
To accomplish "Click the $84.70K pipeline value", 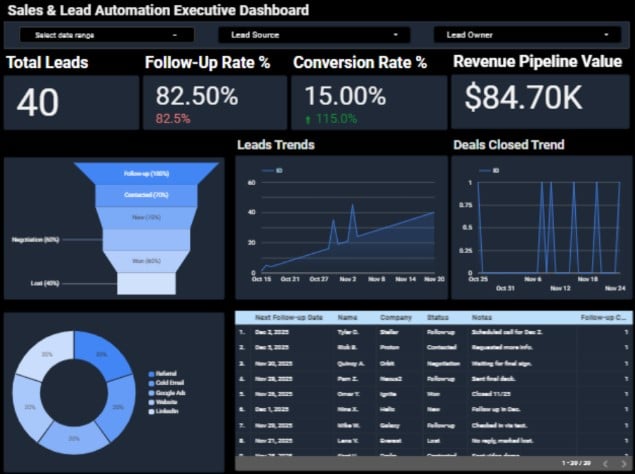I will pos(523,97).
